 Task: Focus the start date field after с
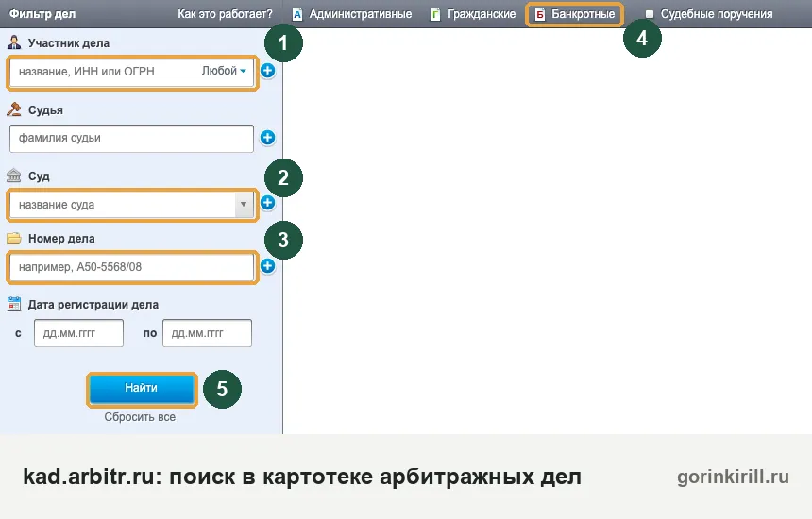tap(78, 333)
